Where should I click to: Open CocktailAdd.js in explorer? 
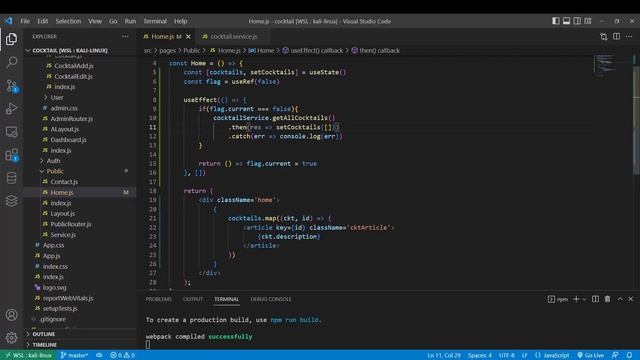tap(74, 66)
